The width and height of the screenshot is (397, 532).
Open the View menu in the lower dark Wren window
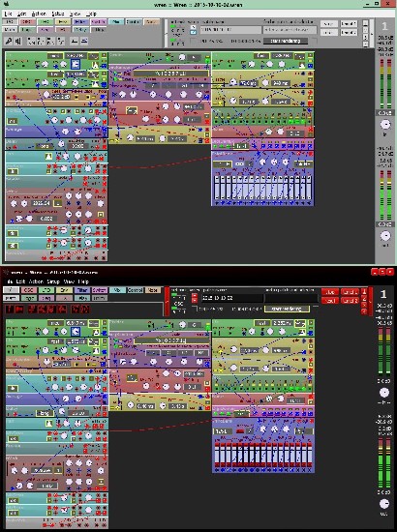[x=69, y=281]
